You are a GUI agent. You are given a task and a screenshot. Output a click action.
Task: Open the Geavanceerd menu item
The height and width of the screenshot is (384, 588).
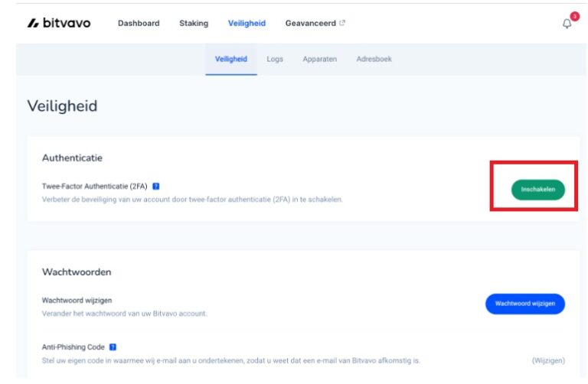[x=310, y=23]
